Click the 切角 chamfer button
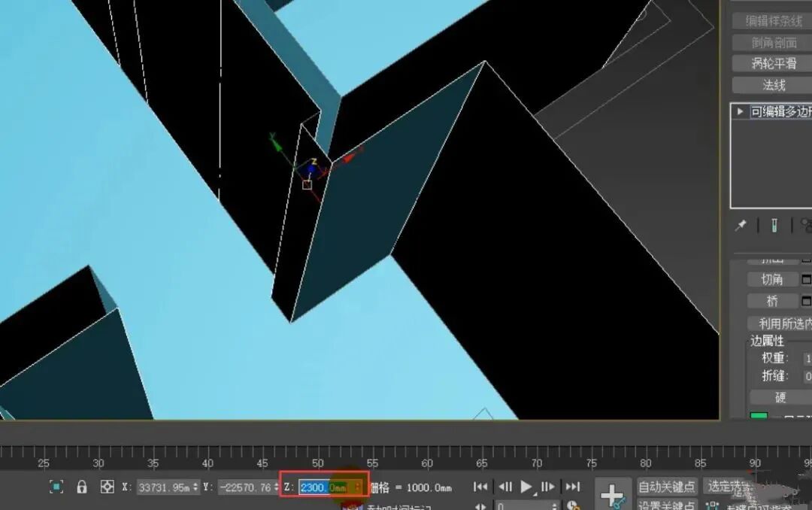 point(772,279)
